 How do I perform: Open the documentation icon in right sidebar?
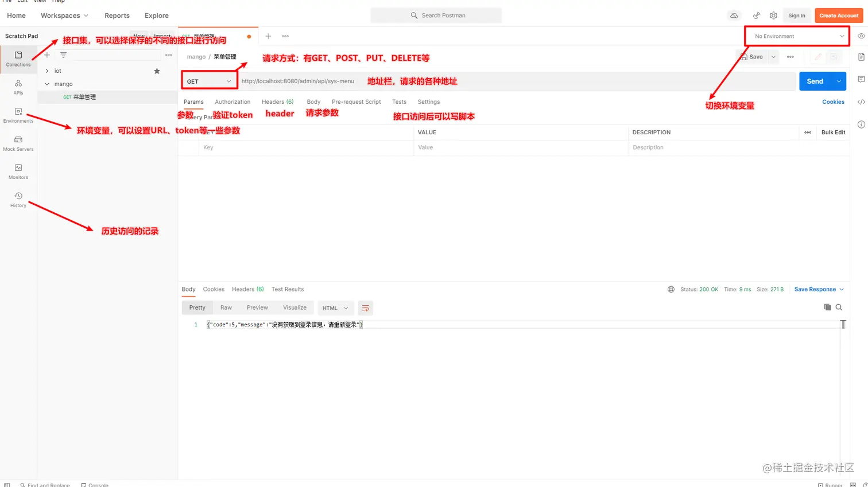[x=861, y=57]
